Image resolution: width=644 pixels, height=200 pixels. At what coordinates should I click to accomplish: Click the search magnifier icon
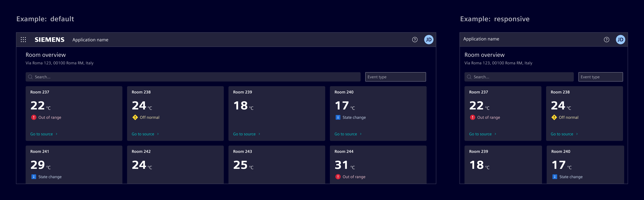[30, 77]
